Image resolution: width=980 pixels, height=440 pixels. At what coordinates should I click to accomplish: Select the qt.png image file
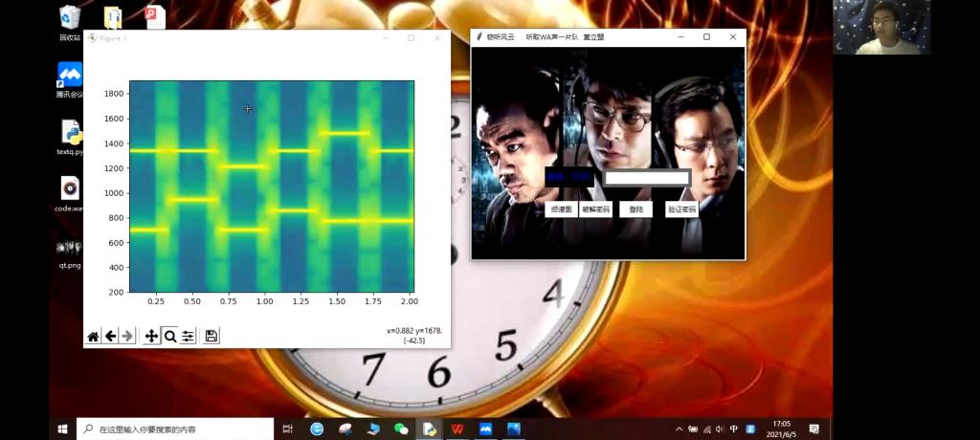click(69, 252)
